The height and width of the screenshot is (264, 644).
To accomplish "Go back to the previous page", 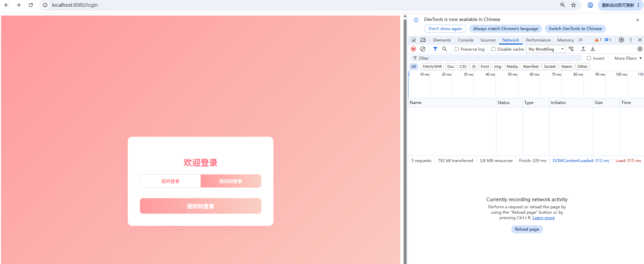I will click(x=6, y=5).
